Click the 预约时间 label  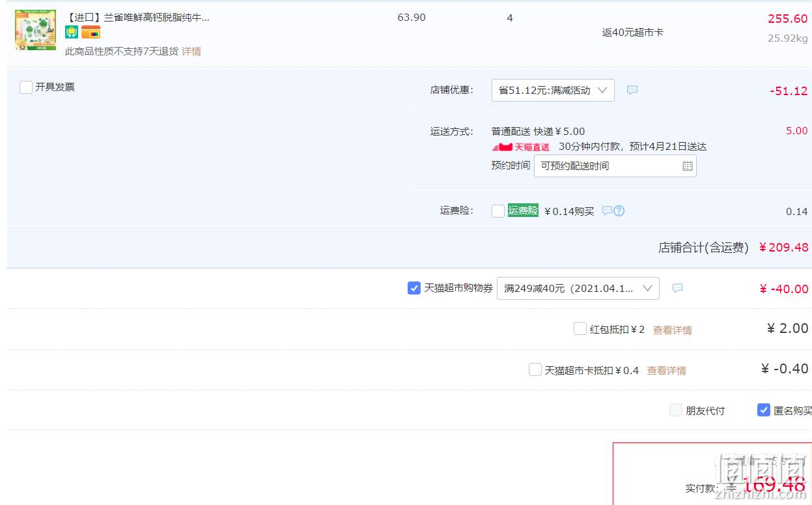click(511, 166)
